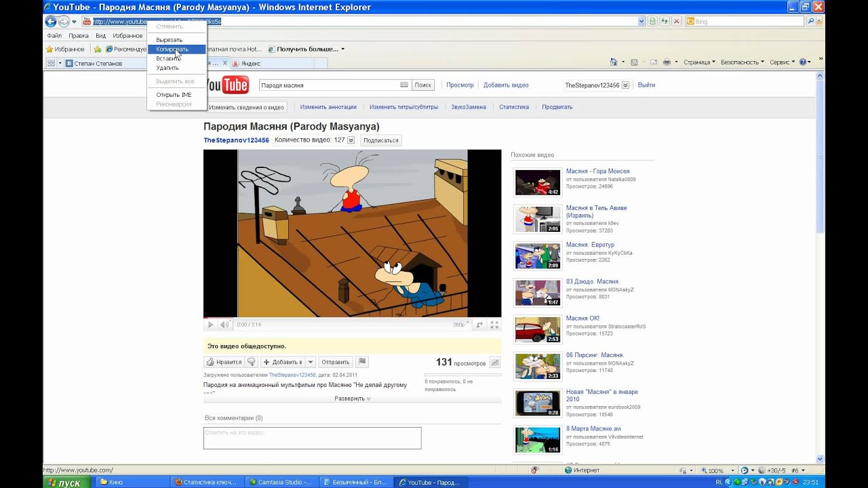Screen dimensions: 868x488
Task: Flag the video with the flag icon
Action: click(x=362, y=362)
